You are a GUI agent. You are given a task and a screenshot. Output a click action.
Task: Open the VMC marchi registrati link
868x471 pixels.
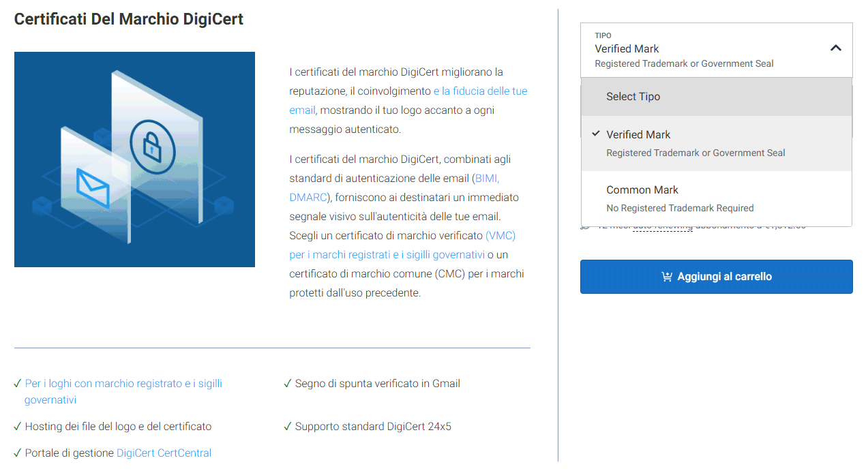click(402, 245)
